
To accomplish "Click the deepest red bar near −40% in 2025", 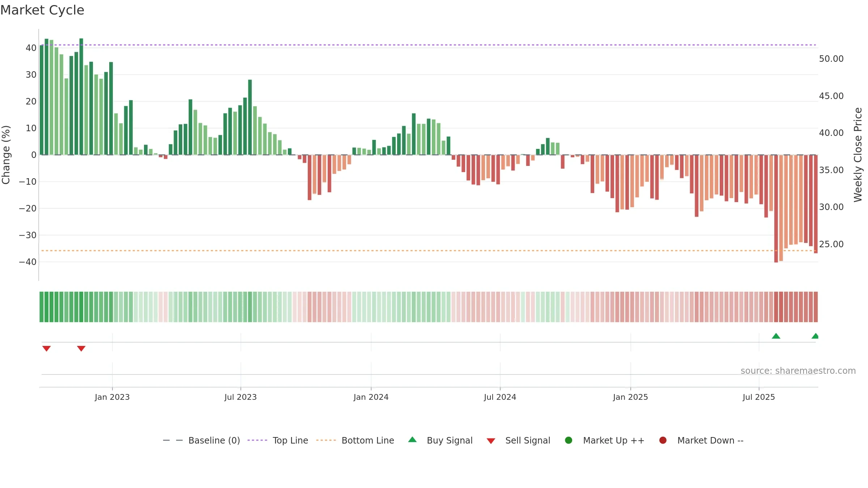I will (776, 209).
